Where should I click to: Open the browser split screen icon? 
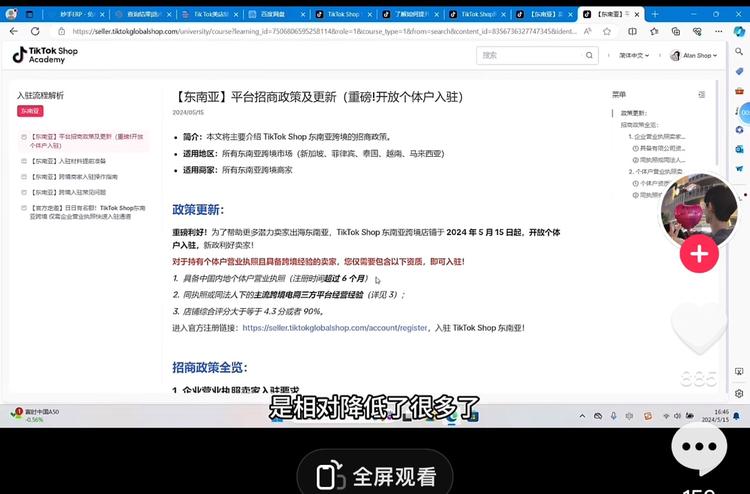pos(632,31)
